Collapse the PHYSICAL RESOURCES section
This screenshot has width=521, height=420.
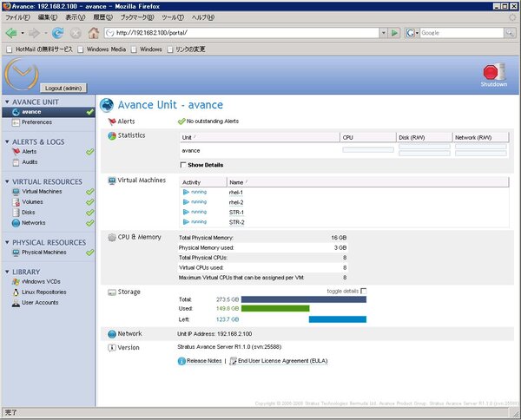(7, 242)
